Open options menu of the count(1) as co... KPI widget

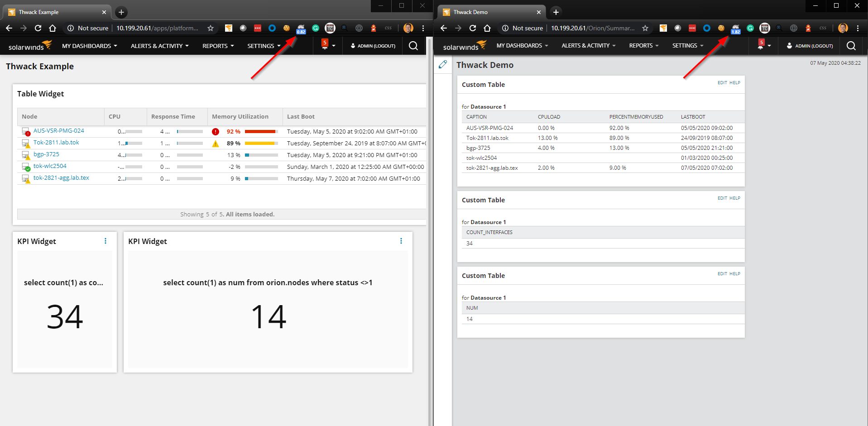pos(106,241)
